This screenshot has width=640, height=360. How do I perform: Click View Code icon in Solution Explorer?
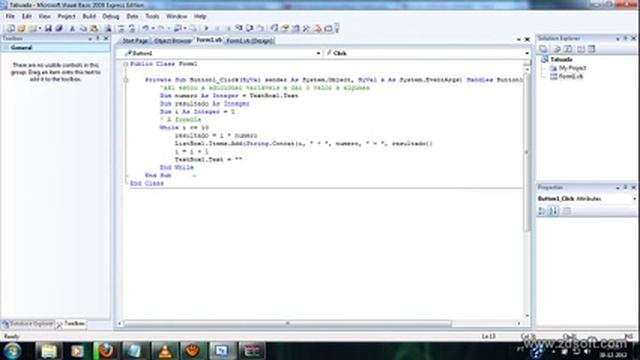click(580, 49)
